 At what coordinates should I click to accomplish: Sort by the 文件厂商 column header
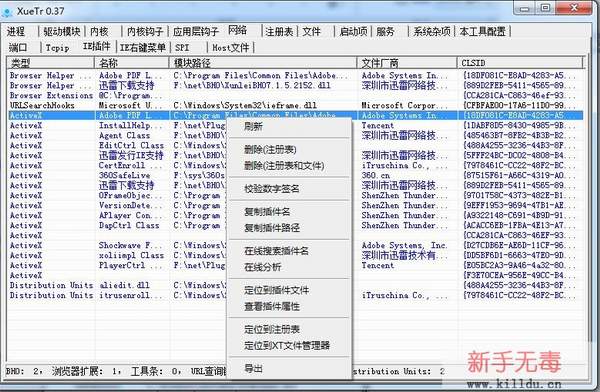pos(407,63)
